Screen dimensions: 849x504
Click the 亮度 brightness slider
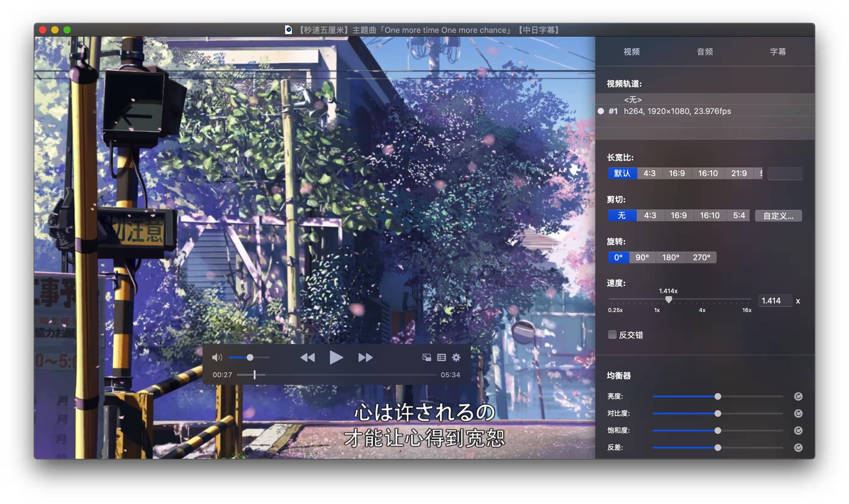point(718,396)
